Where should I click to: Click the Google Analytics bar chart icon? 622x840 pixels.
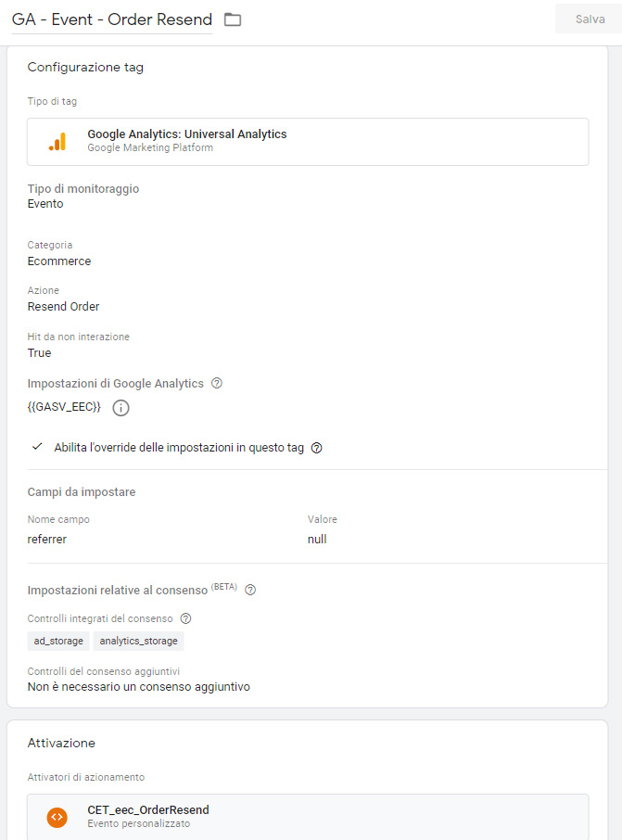(x=57, y=142)
